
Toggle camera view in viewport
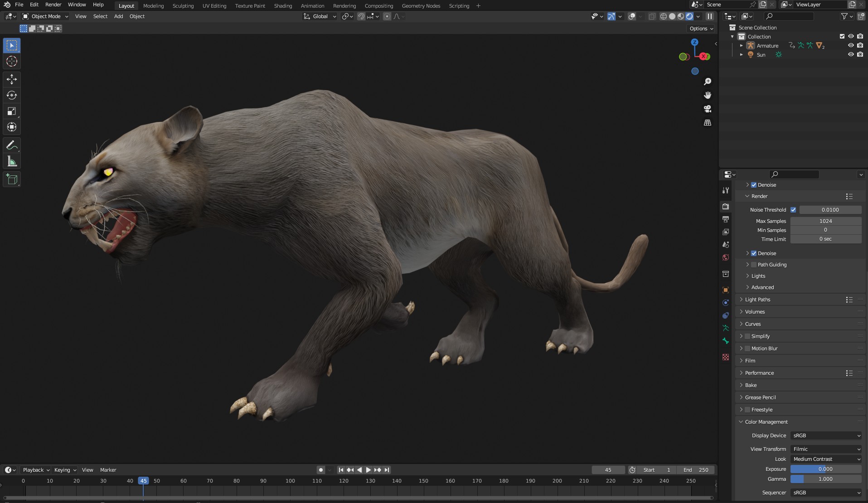(707, 109)
